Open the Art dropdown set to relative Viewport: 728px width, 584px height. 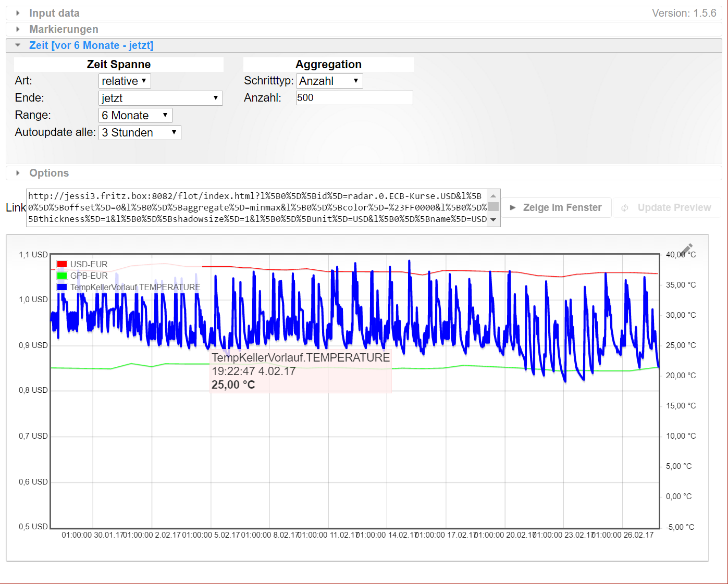125,81
